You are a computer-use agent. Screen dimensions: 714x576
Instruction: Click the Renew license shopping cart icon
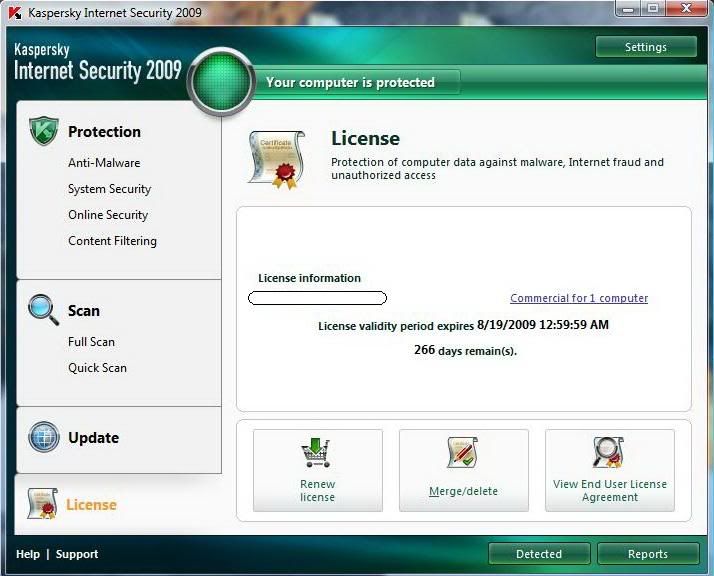click(317, 453)
